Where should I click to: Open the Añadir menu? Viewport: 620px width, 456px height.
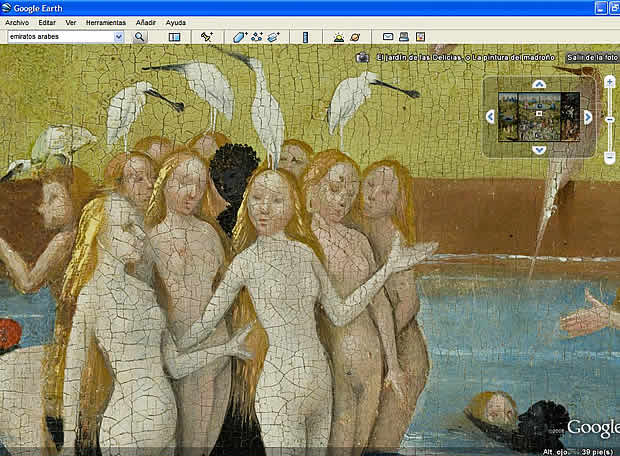point(146,22)
